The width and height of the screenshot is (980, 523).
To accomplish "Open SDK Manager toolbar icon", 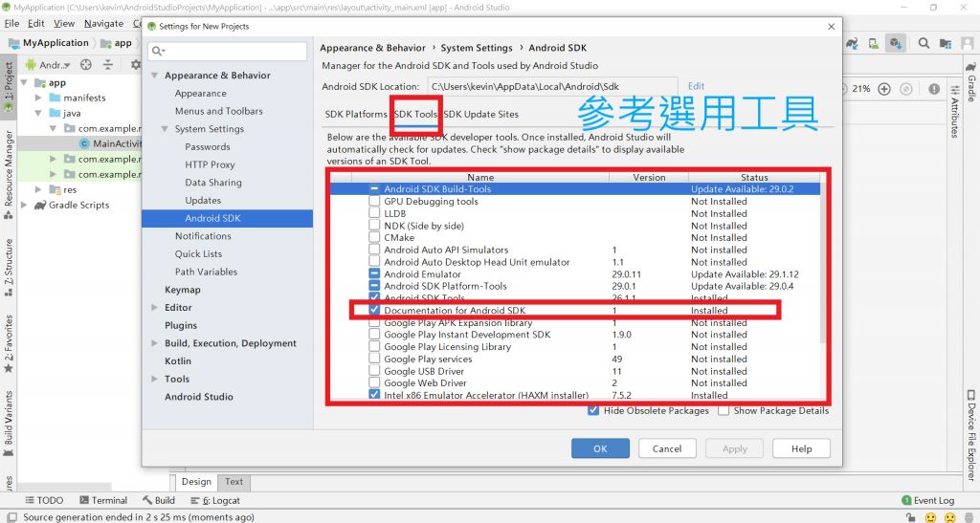I will pyautogui.click(x=896, y=43).
